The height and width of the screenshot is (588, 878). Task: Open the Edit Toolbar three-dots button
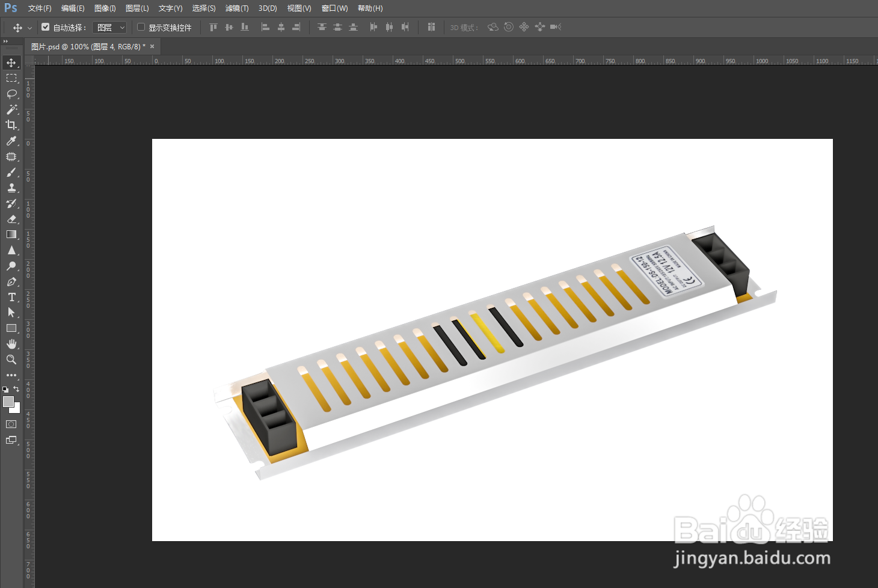coord(11,375)
